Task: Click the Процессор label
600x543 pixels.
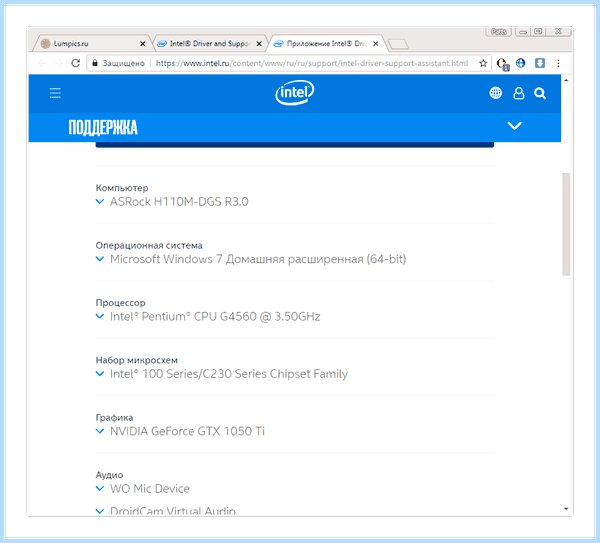Action: pyautogui.click(x=120, y=303)
